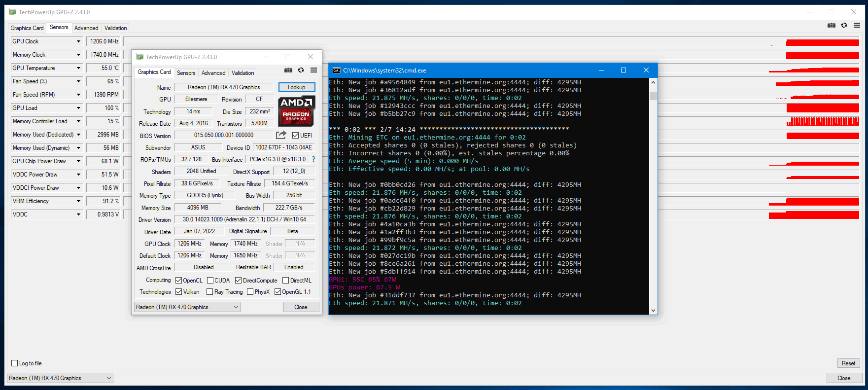The image size is (868, 390).
Task: Click Device ID value field
Action: (284, 147)
